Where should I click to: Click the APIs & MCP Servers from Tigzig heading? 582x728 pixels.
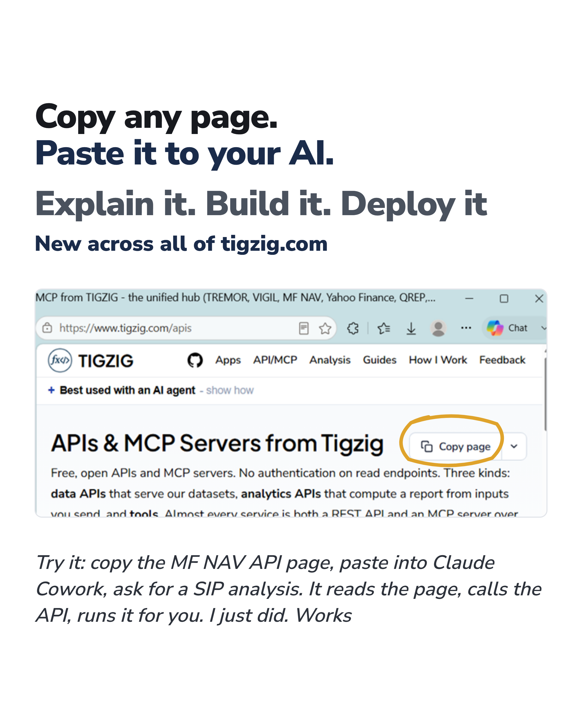point(217,443)
